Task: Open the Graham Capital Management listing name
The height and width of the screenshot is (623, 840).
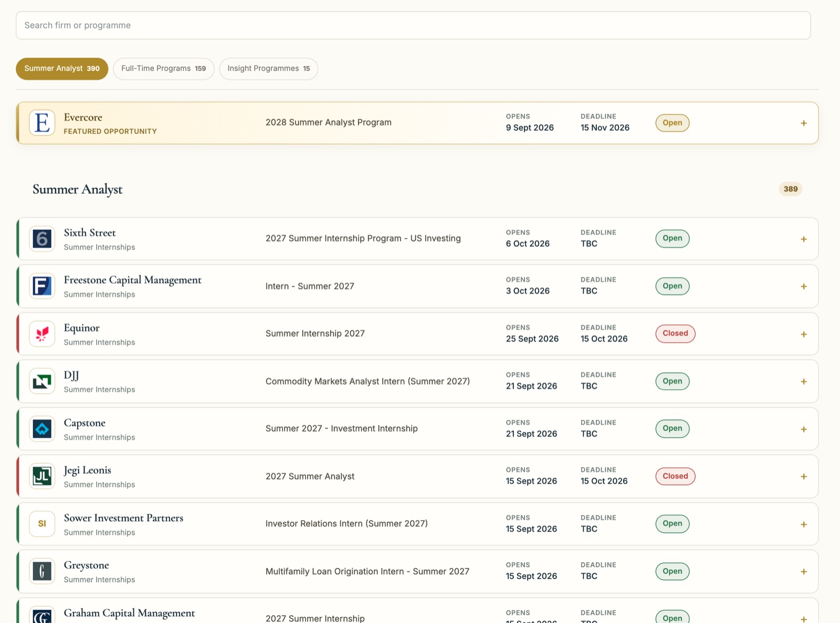Action: 129,613
